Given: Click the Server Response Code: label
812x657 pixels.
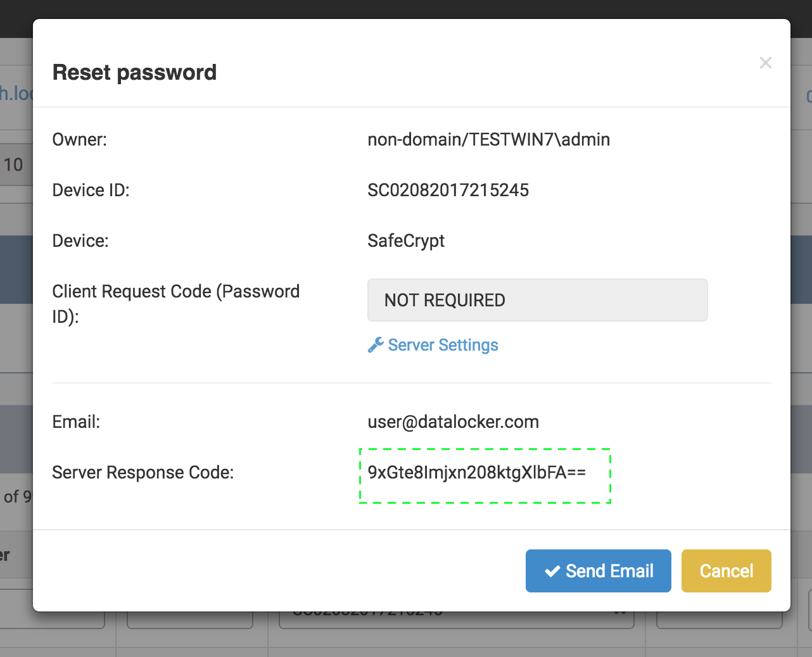Looking at the screenshot, I should 143,473.
